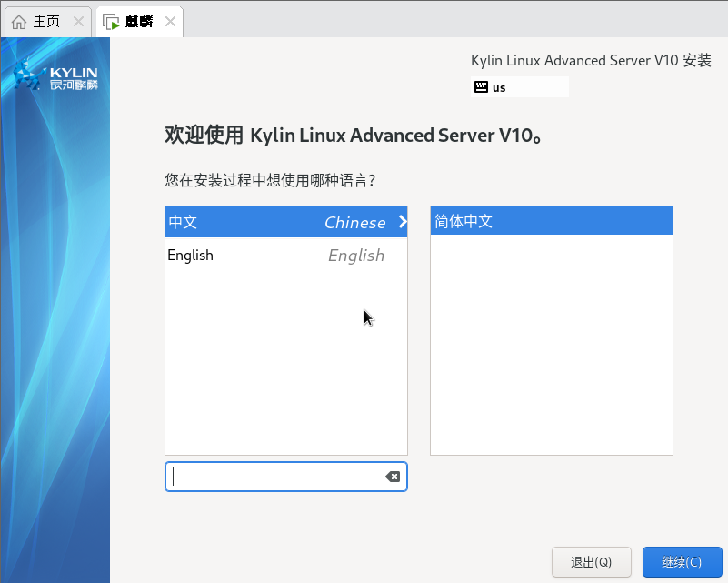Expand the 中文 Chinese row chevron
The image size is (728, 583).
click(x=403, y=222)
